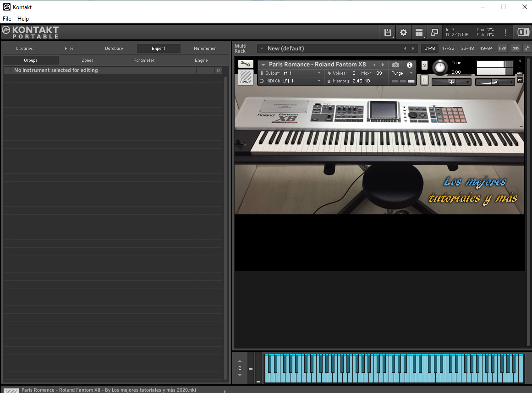Switch to the Libraries tab
The image size is (532, 393).
(24, 49)
